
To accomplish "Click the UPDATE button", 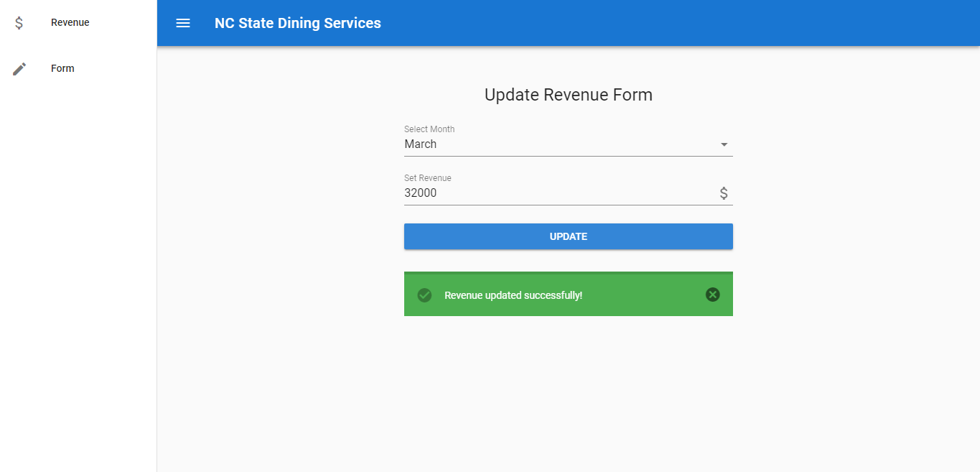I will pos(569,236).
